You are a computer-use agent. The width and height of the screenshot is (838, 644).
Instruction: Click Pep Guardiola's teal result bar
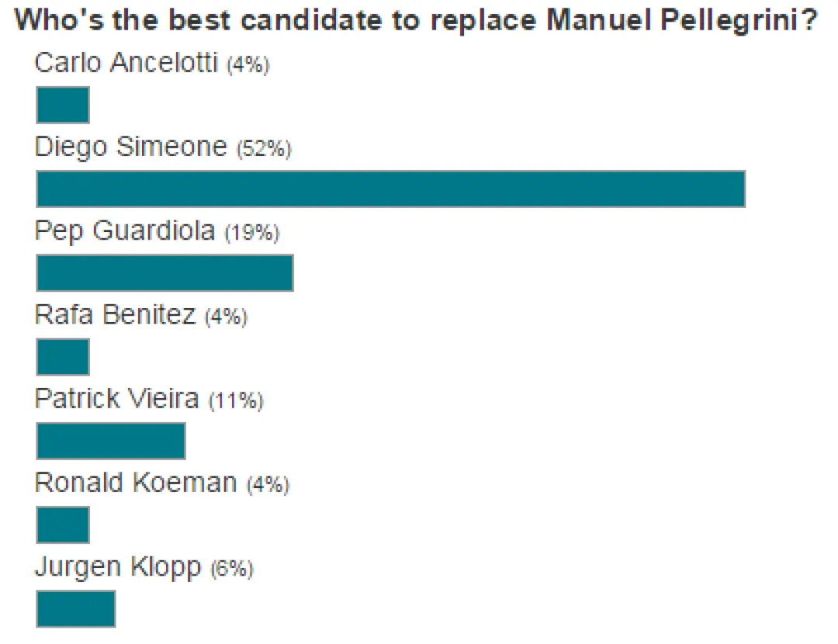click(x=165, y=273)
